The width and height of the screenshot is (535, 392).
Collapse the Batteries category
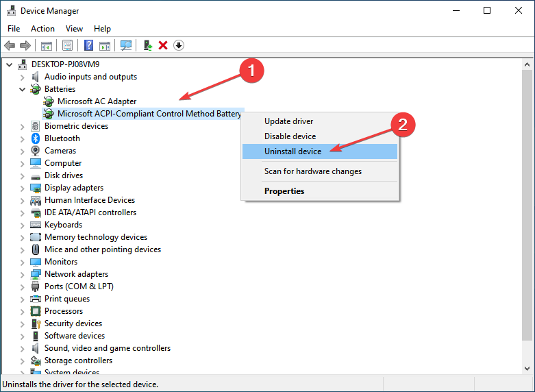coord(22,89)
